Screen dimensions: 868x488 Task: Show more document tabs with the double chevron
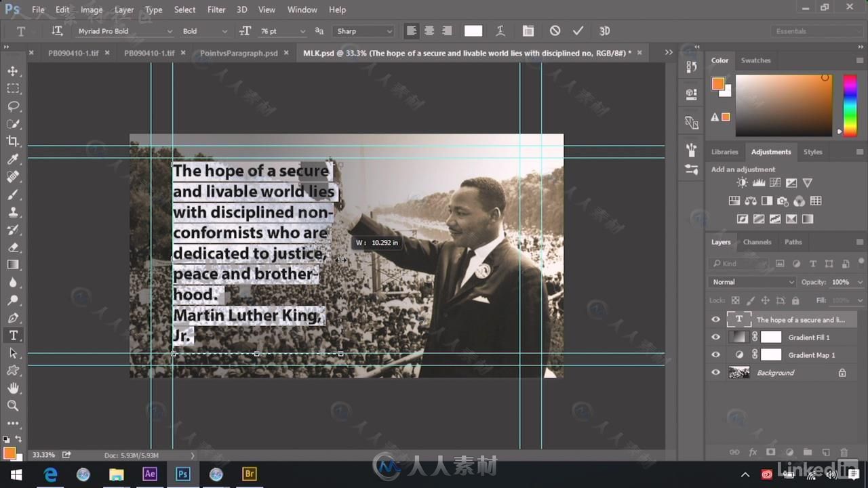(x=669, y=52)
